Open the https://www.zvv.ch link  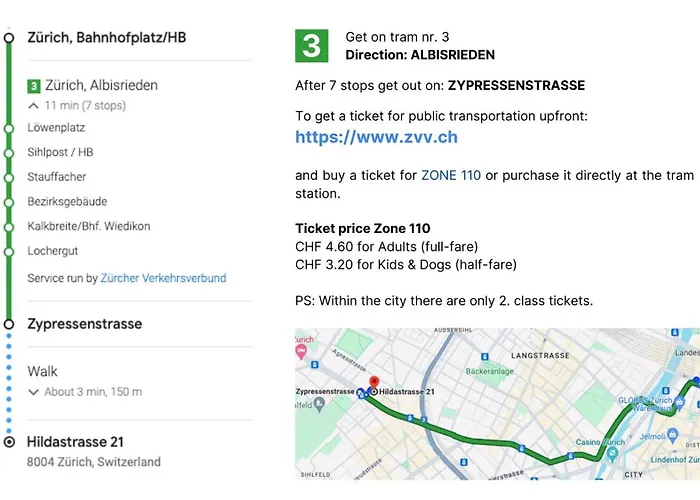tap(376, 138)
